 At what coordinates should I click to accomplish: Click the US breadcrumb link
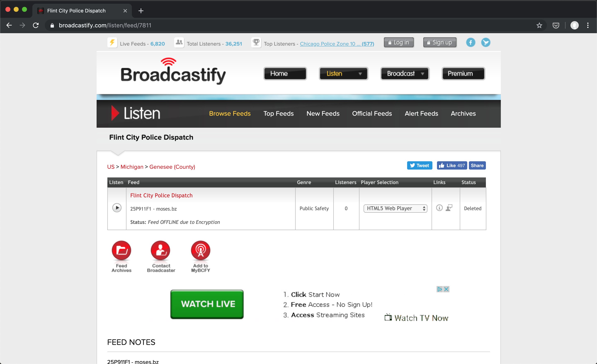[111, 167]
